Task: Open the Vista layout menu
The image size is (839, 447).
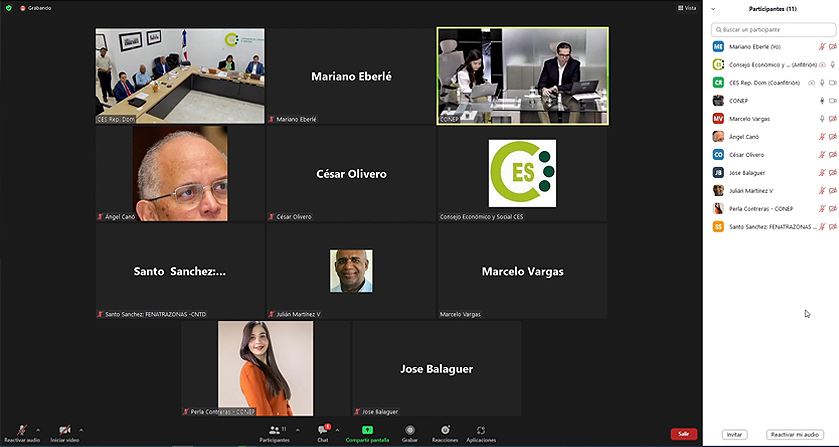Action: point(687,8)
